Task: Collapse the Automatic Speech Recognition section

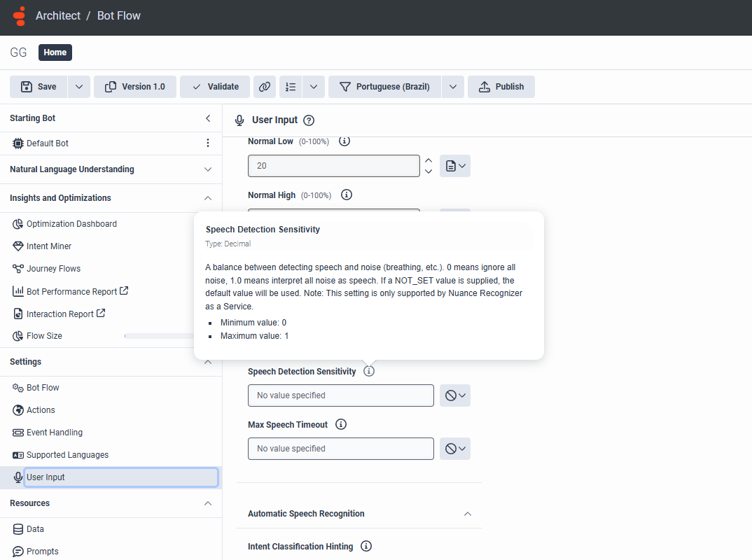Action: pyautogui.click(x=468, y=514)
